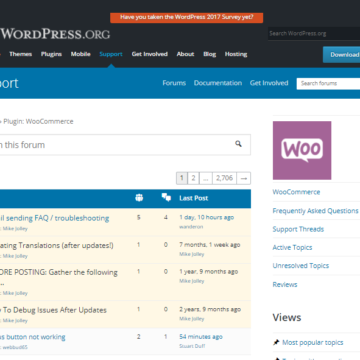Image resolution: width=360 pixels, height=360 pixels.
Task: Click the voices icon in table header
Action: pyautogui.click(x=139, y=198)
